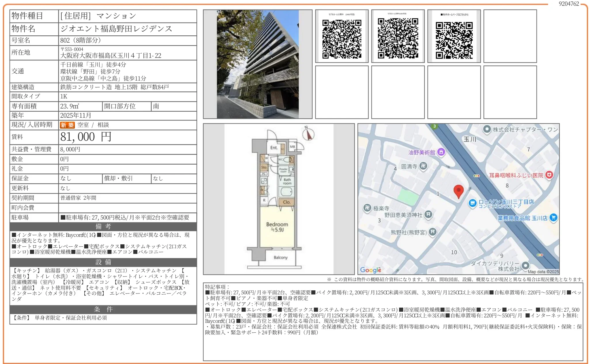
Task: Click the first model room QR code
Action: pos(342,39)
